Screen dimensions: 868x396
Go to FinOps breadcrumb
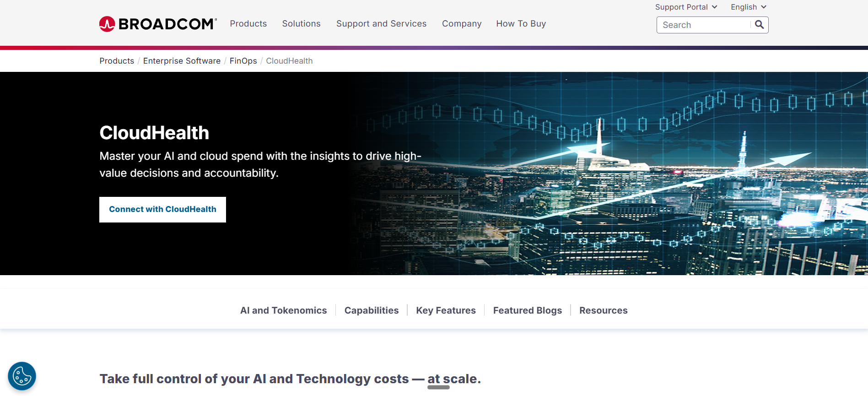click(243, 61)
